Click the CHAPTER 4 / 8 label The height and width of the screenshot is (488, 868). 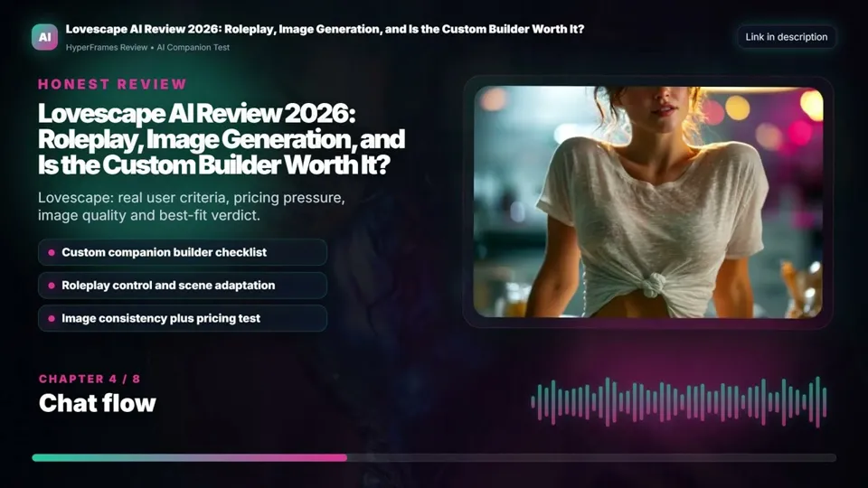pyautogui.click(x=90, y=379)
